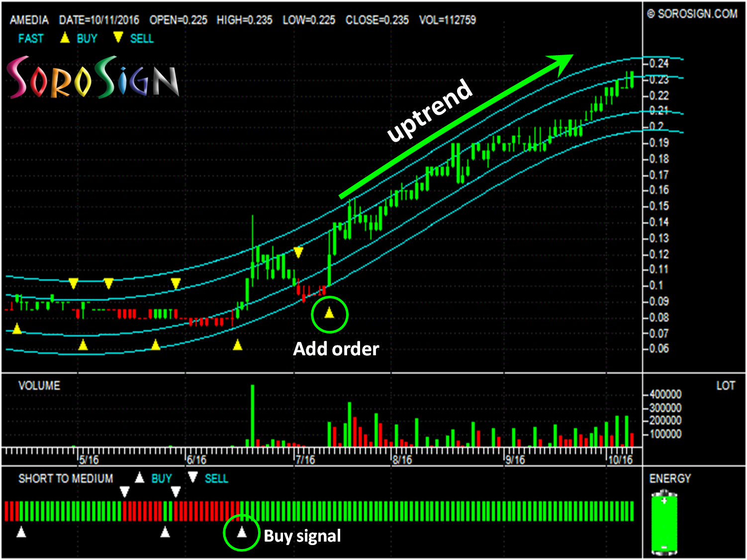Click the 0.15 price axis label

659,206
